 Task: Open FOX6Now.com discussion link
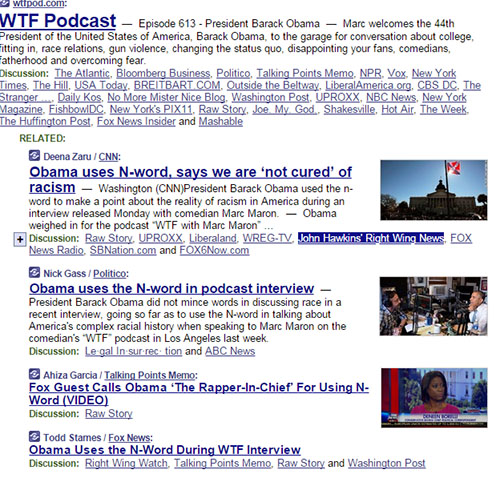(214, 250)
